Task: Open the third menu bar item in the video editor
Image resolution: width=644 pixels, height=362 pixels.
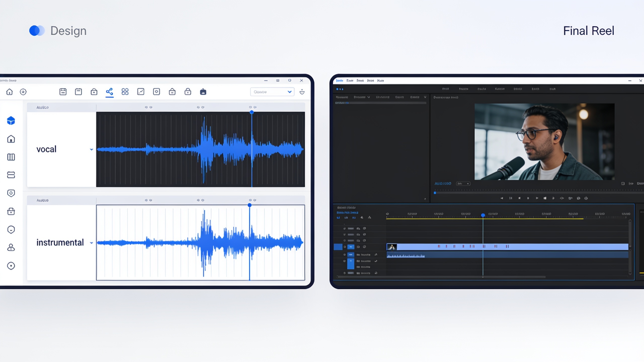Action: [x=360, y=81]
